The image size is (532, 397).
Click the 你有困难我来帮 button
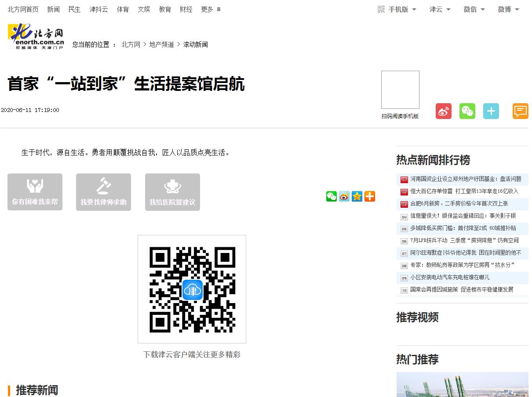click(35, 192)
